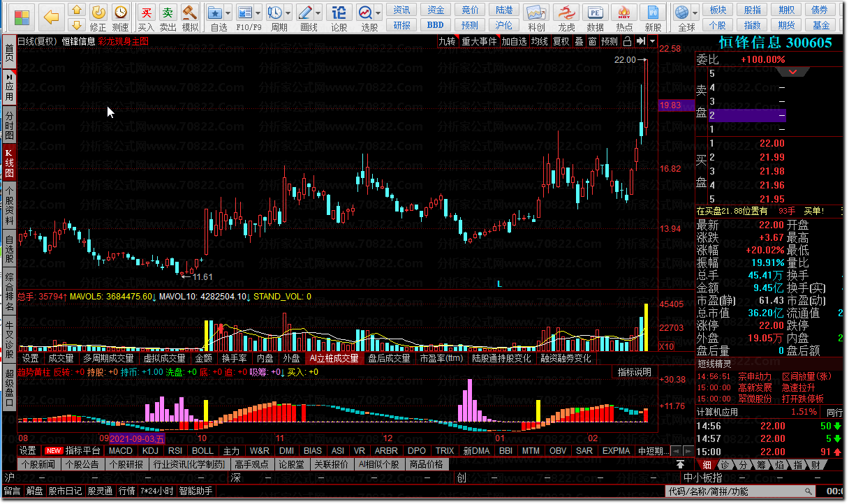Viewport: 849px width, 504px height.
Task: Go back with the yellow left arrow
Action: [x=52, y=17]
